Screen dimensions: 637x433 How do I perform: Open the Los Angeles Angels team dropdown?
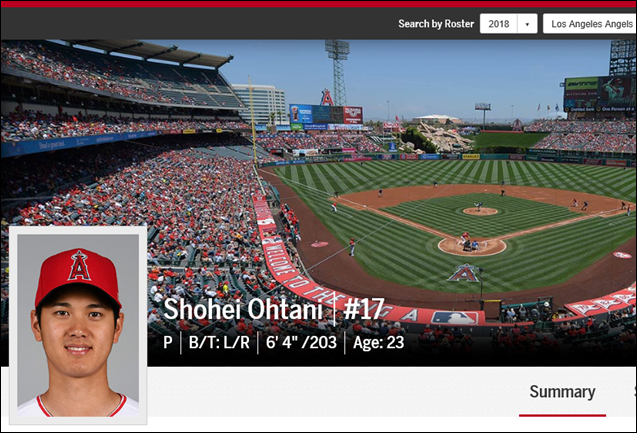click(590, 24)
